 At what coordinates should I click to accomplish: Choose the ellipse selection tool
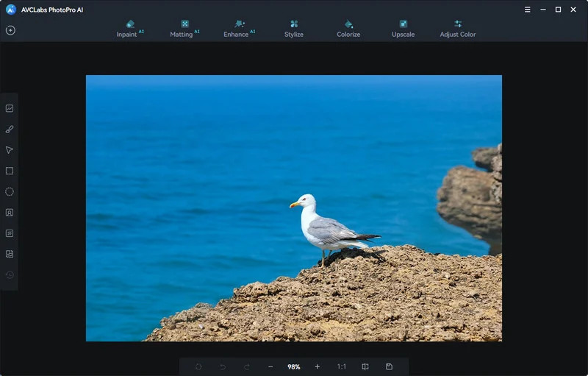coord(10,191)
